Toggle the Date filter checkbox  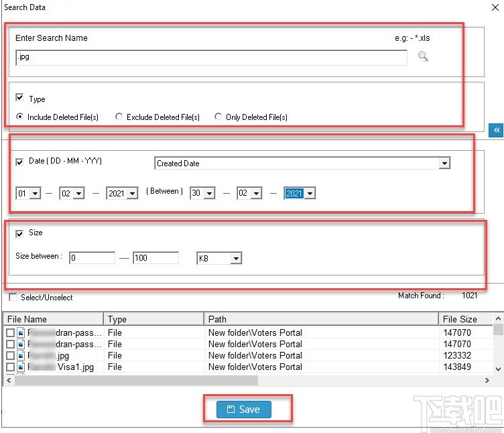tap(19, 162)
